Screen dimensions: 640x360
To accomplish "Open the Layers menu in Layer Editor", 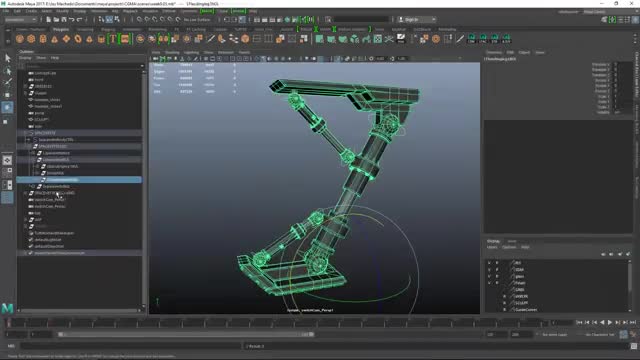I will pos(492,247).
